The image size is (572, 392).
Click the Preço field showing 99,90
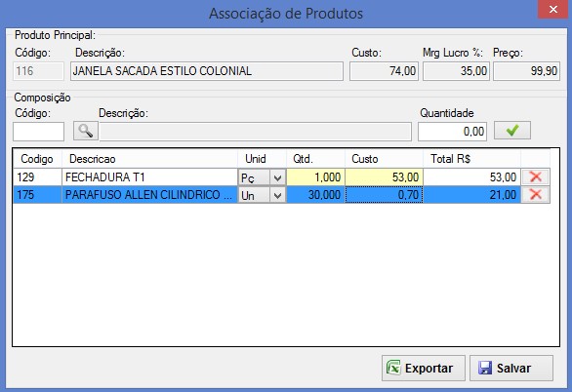[526, 71]
